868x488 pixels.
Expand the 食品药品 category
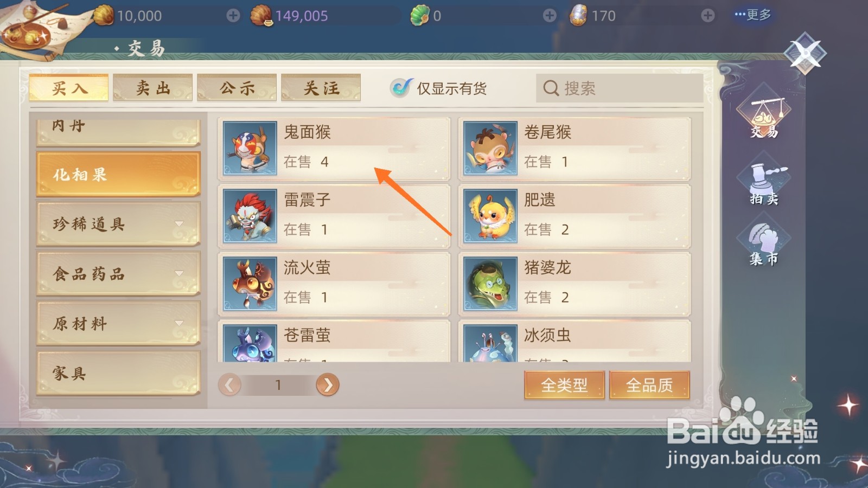[x=118, y=274]
